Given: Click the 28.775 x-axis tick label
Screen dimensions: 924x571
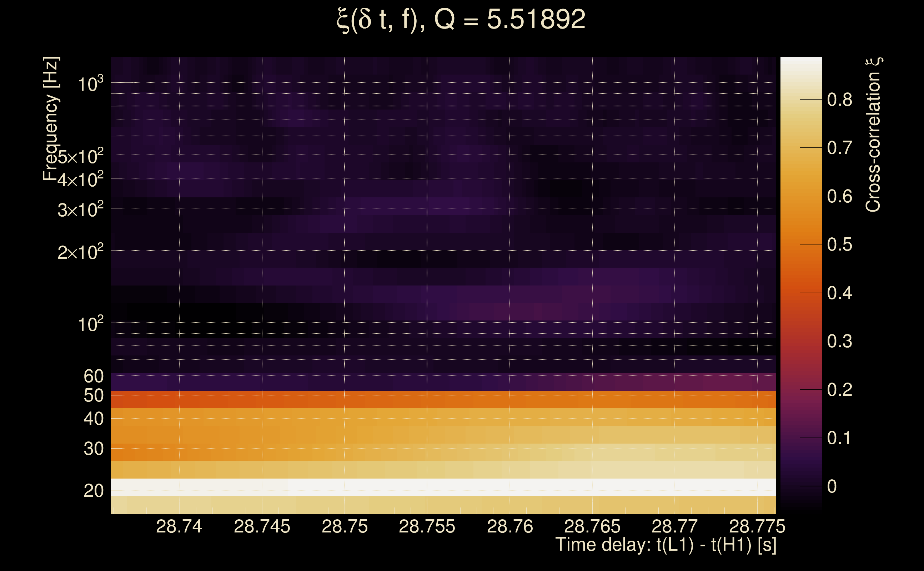Looking at the screenshot, I should [757, 526].
